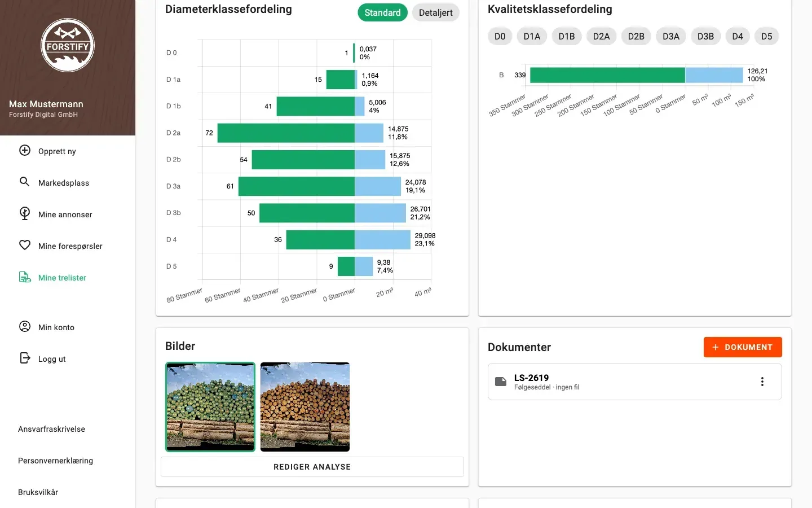Click the Rediger analyse button
812x508 pixels.
coord(312,467)
